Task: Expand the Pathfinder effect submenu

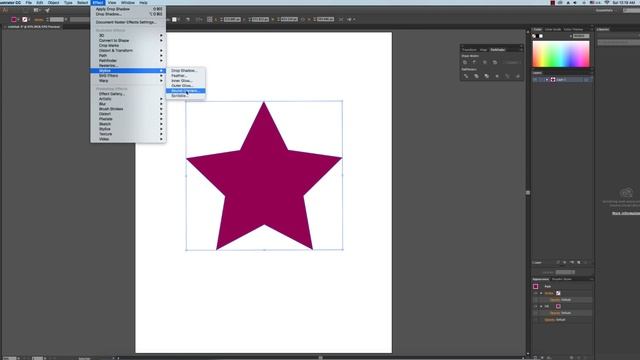Action: tap(128, 60)
